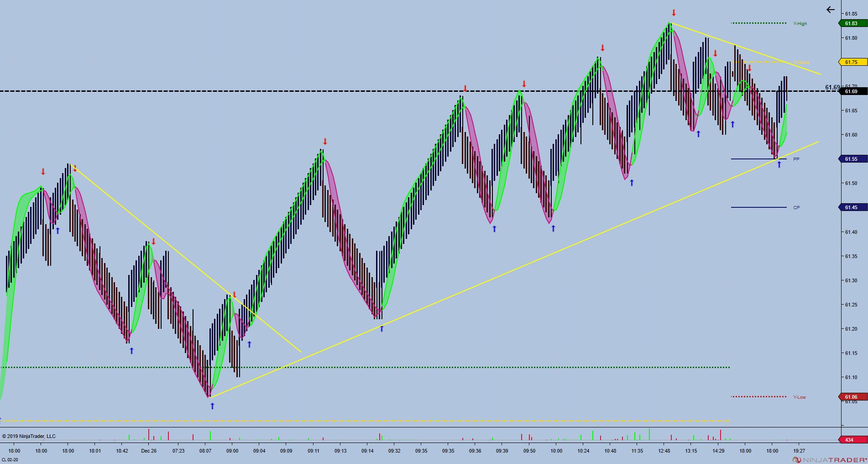Click the 07:23 time axis label

(178, 451)
